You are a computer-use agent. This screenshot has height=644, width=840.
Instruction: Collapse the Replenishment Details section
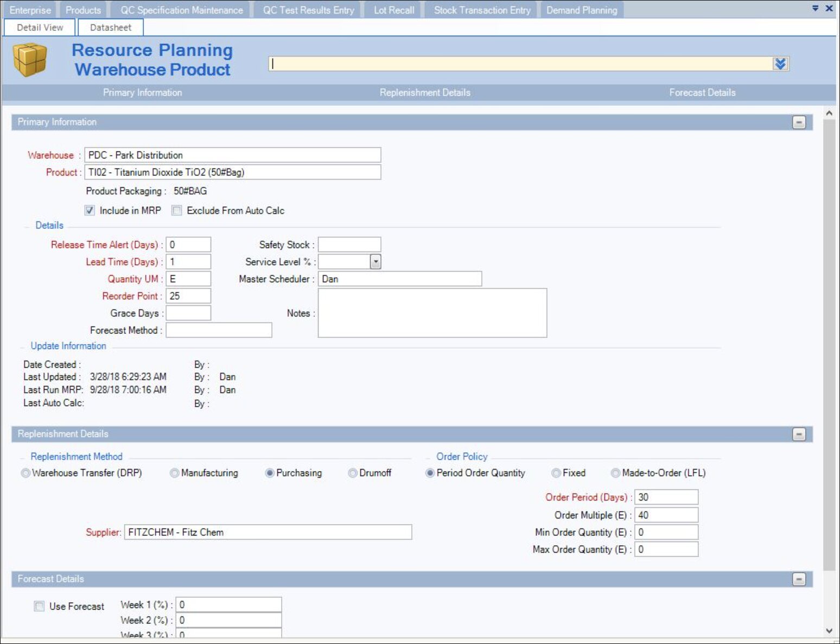point(799,434)
